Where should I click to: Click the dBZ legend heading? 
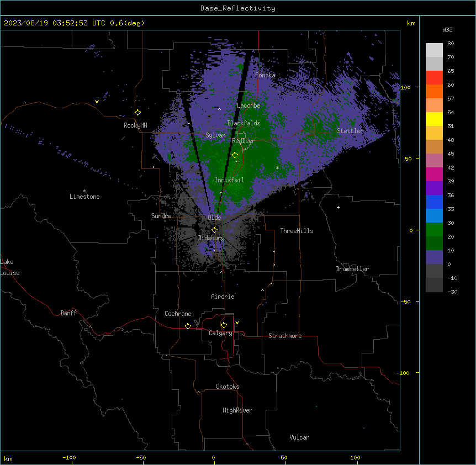click(x=447, y=29)
